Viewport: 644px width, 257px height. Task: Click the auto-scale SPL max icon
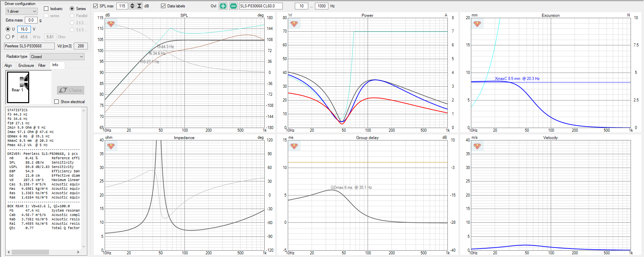coord(140,6)
